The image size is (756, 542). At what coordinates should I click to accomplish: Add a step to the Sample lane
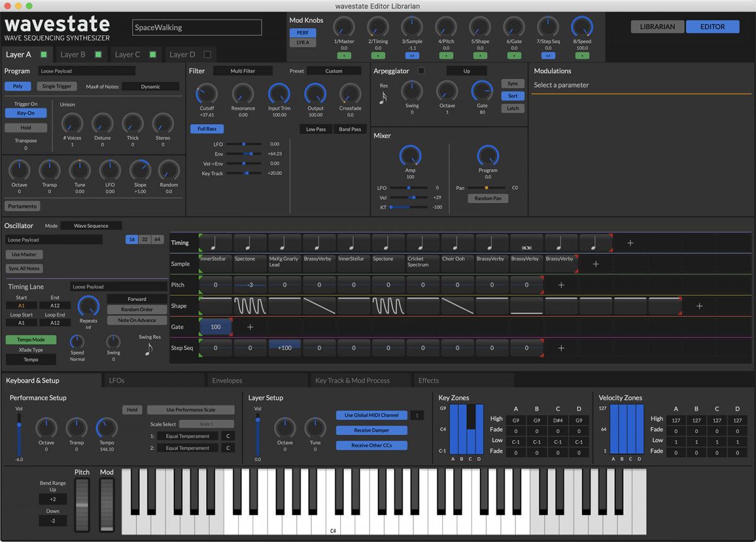595,264
